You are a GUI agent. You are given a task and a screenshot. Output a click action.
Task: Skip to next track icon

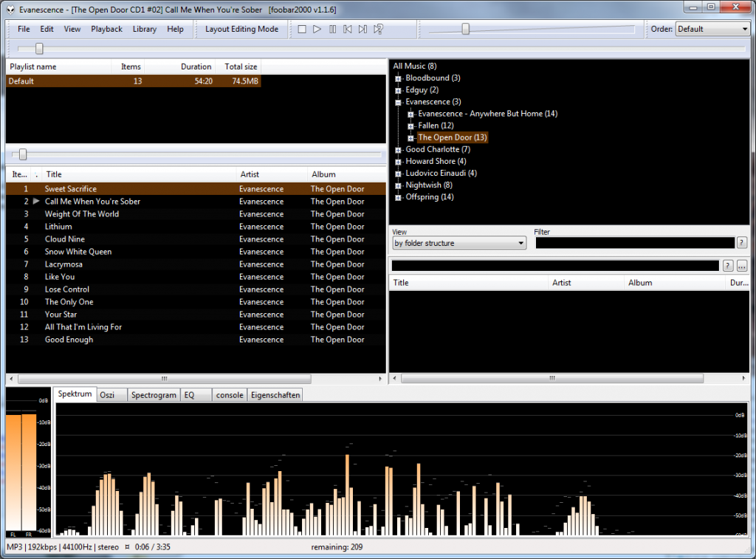pos(362,30)
